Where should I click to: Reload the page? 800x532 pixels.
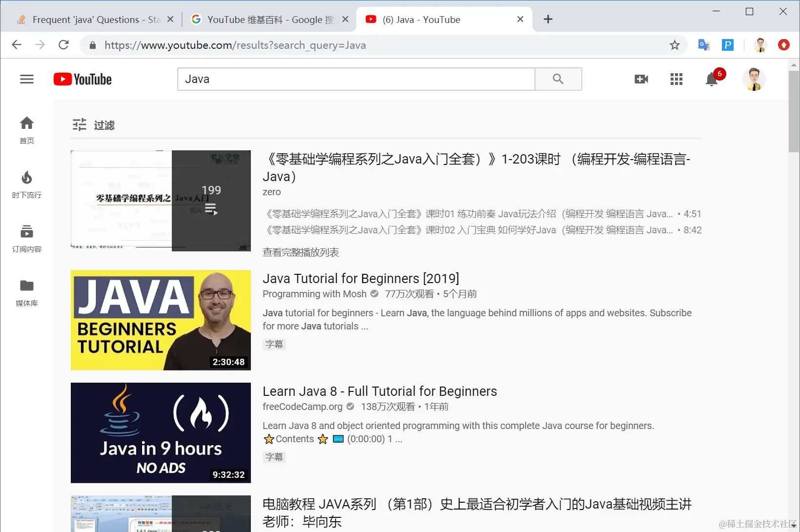pyautogui.click(x=63, y=45)
